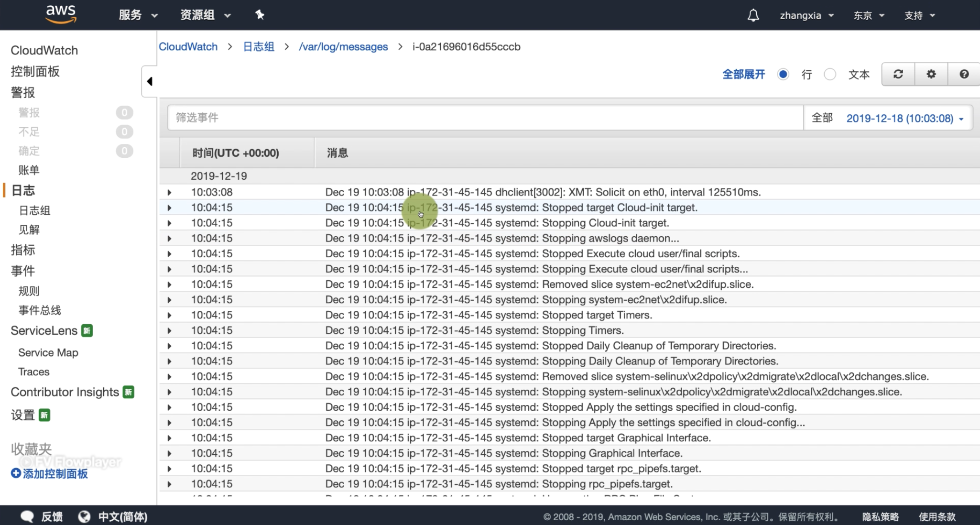Click the pin shortcut icon in the top bar
The image size is (980, 525).
click(260, 15)
